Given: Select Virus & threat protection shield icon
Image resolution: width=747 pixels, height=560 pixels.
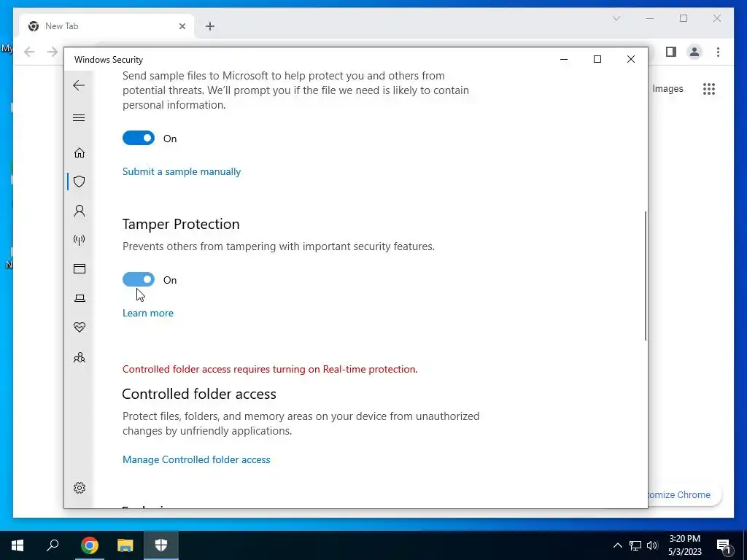Looking at the screenshot, I should 80,182.
